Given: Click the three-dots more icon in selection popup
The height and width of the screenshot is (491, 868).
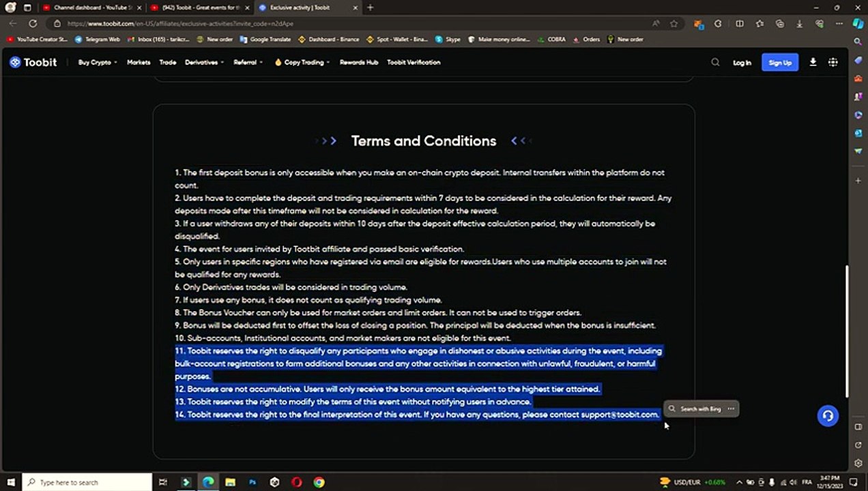Looking at the screenshot, I should pos(731,409).
